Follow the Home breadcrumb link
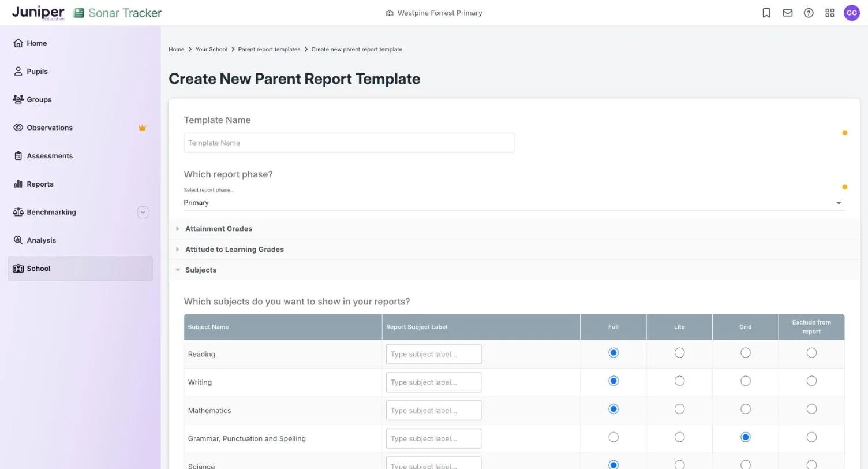 (x=176, y=50)
